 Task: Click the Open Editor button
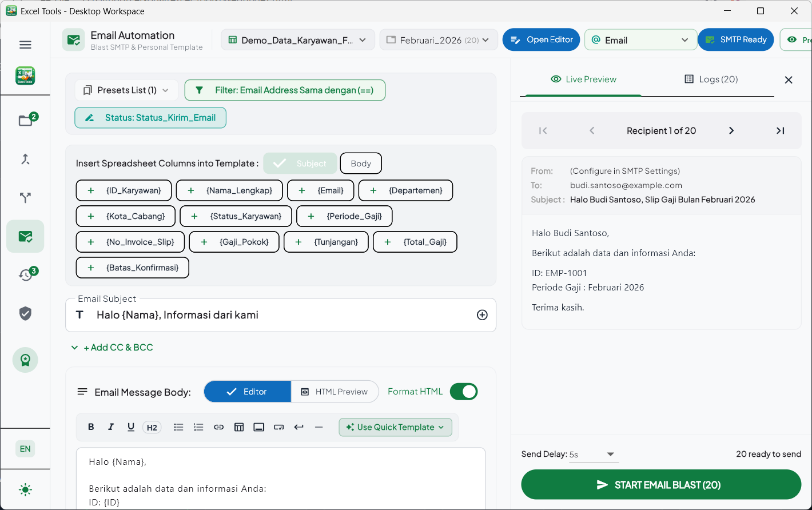(541, 39)
